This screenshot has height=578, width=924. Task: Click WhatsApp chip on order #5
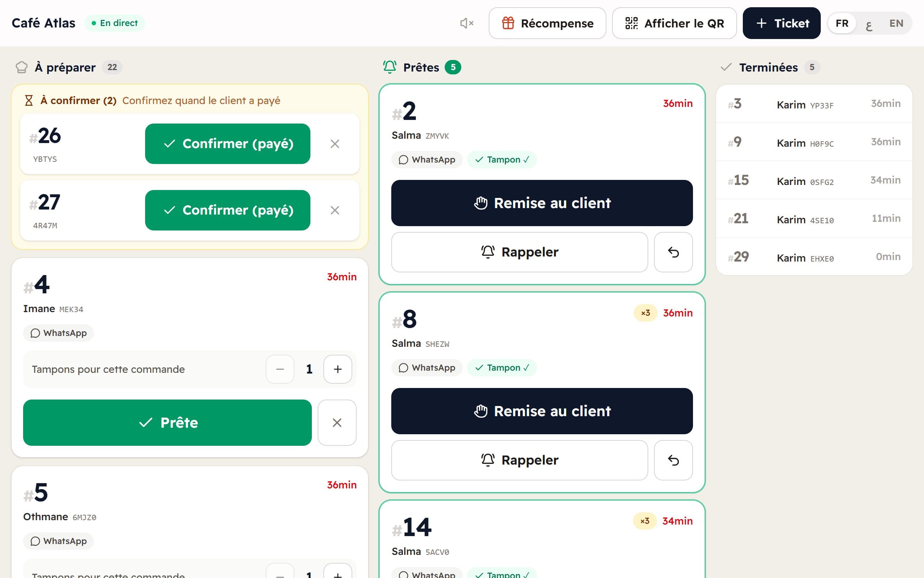click(x=58, y=541)
